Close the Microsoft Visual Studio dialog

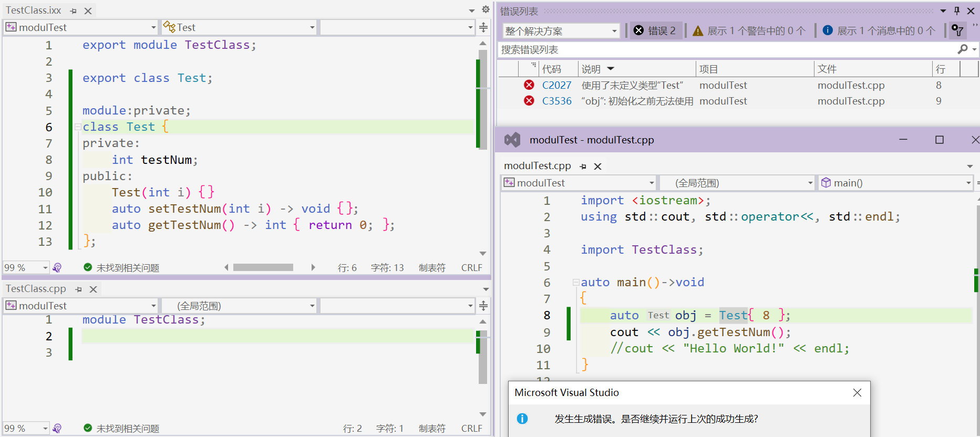coord(857,393)
